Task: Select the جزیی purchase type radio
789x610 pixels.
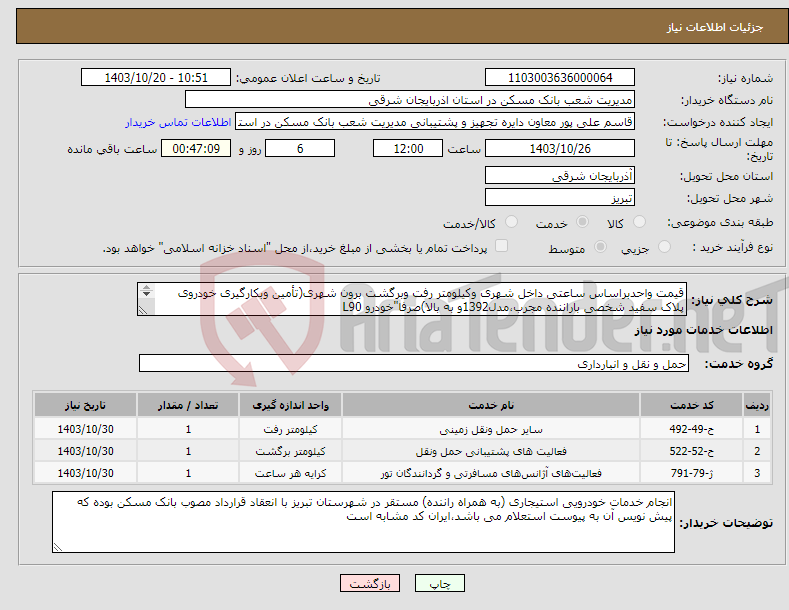Action: coord(664,247)
